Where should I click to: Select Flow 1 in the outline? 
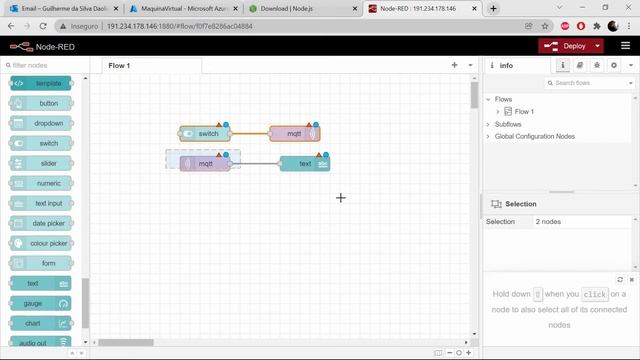(x=524, y=111)
